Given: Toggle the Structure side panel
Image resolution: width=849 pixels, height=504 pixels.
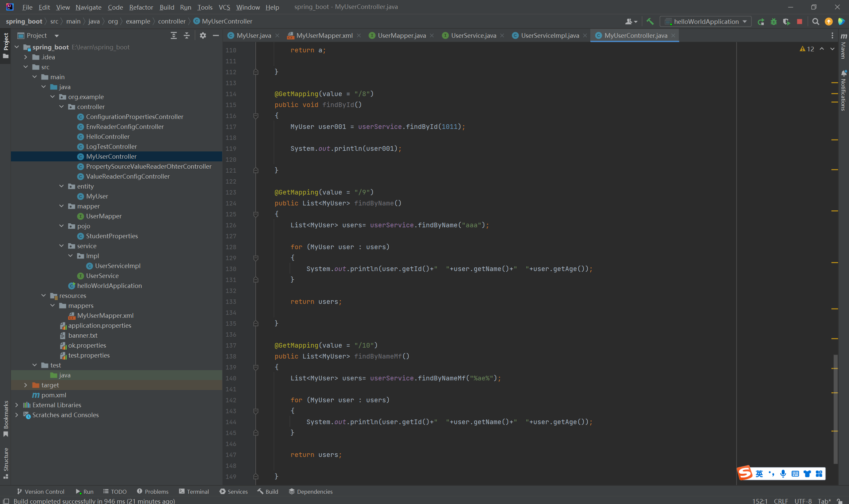Looking at the screenshot, I should 6,463.
